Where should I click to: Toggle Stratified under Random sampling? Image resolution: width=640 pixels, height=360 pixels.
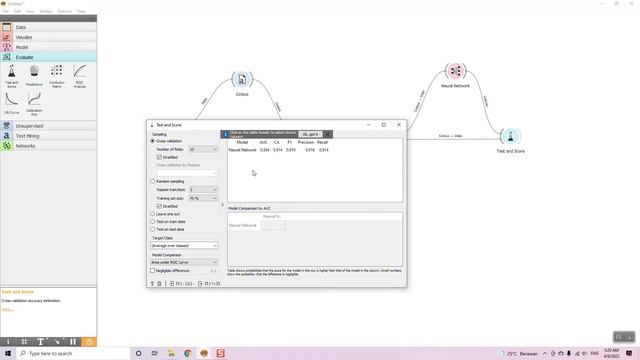click(x=159, y=206)
